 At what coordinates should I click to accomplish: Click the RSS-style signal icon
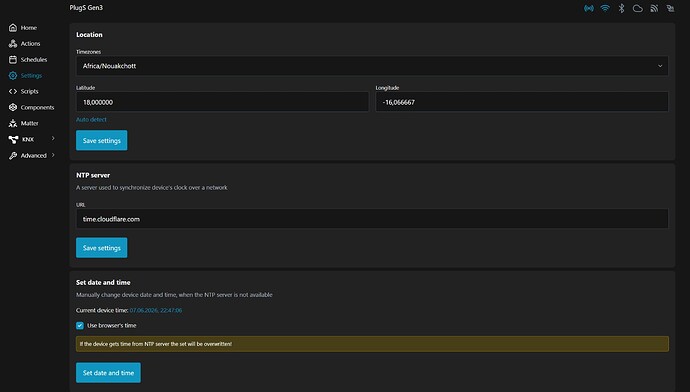pos(654,8)
